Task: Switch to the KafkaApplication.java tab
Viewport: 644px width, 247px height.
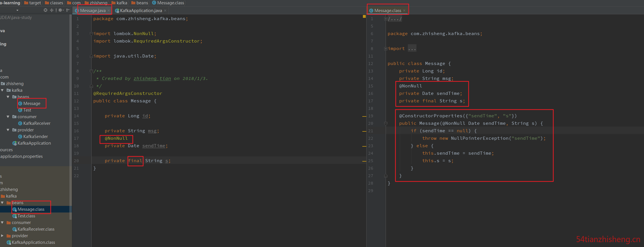Action: coord(141,11)
